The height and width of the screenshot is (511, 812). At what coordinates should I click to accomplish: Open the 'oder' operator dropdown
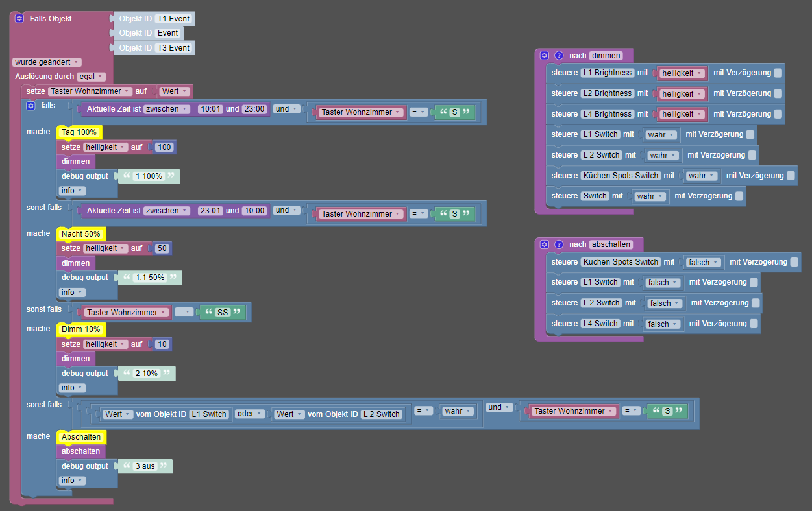pos(249,414)
